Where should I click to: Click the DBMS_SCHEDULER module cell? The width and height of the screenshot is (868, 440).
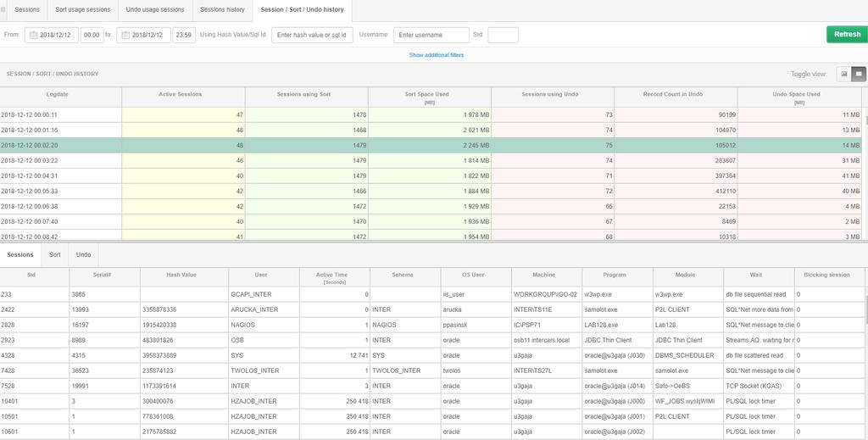pyautogui.click(x=688, y=355)
